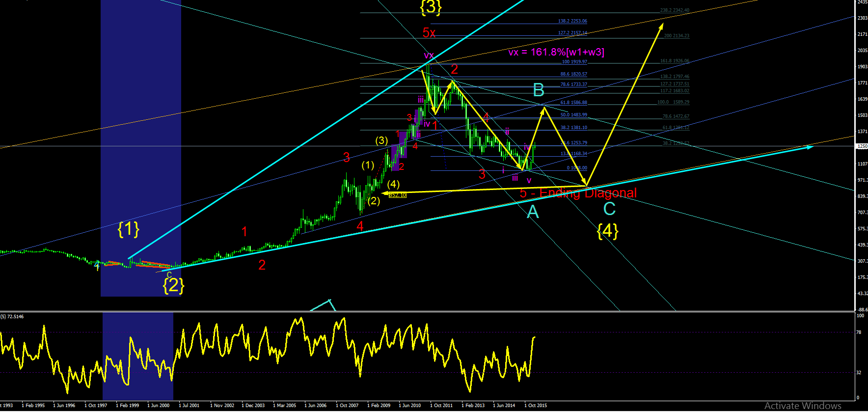Click Fibonacci extension '127.2 1737.51'

point(675,84)
